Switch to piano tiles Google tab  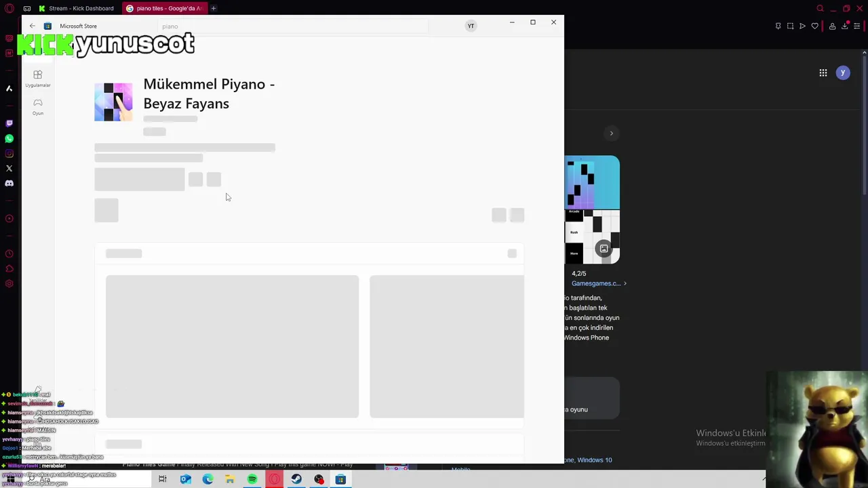pyautogui.click(x=165, y=8)
